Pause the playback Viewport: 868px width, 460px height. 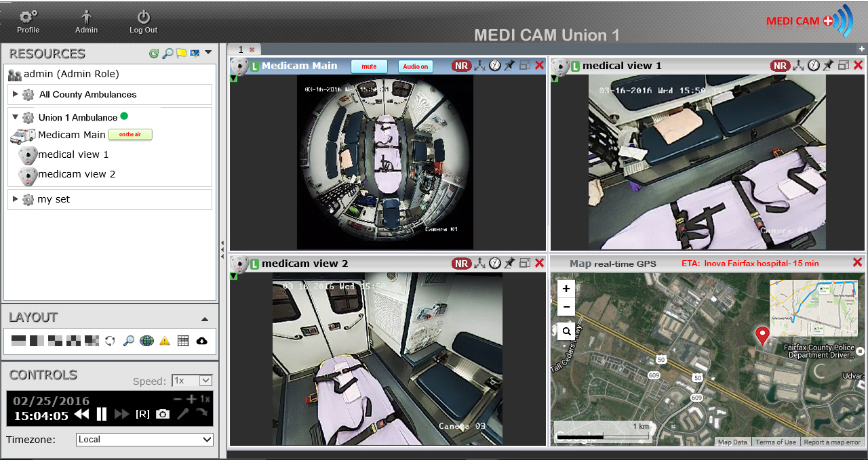[102, 414]
